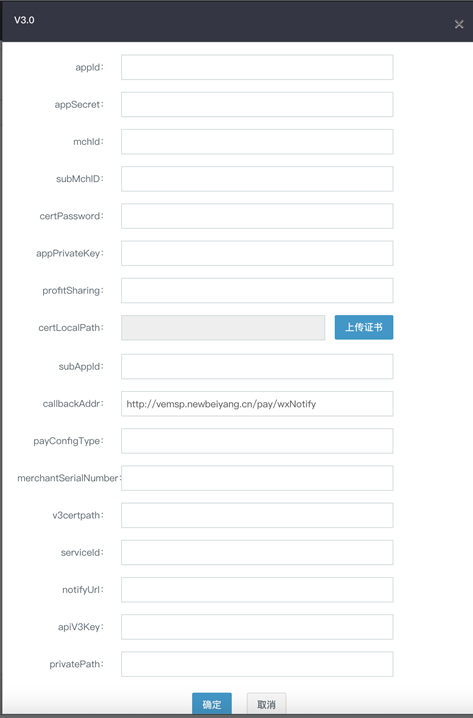Click into the mchId field
The height and width of the screenshot is (718, 473).
pos(257,141)
